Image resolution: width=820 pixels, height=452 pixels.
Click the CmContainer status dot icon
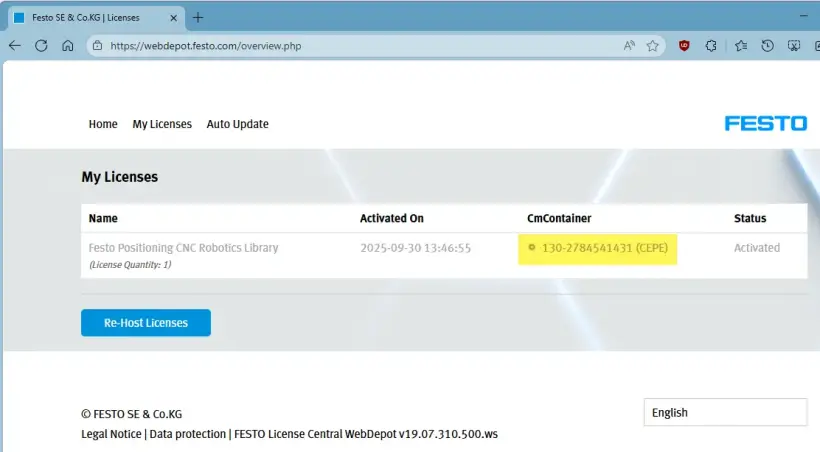(x=531, y=247)
